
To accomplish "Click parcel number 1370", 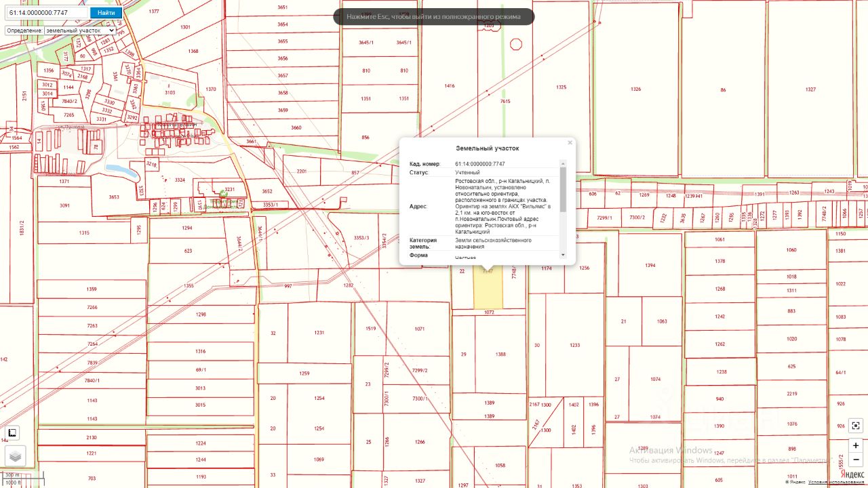I will click(x=211, y=89).
